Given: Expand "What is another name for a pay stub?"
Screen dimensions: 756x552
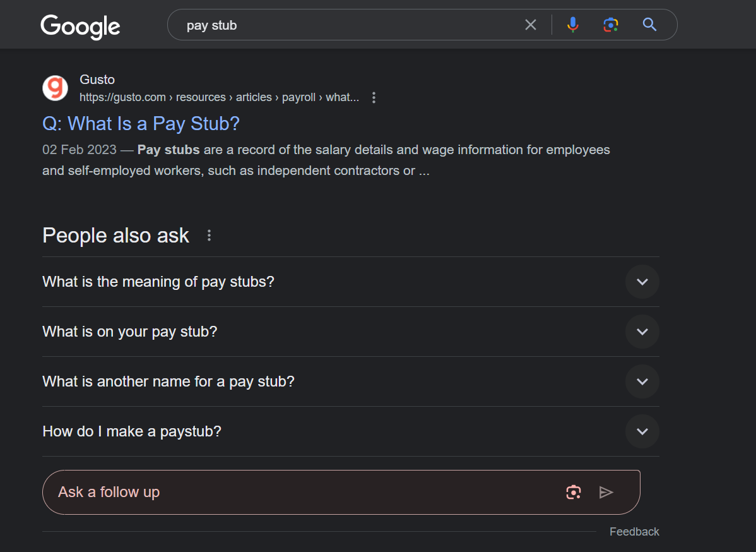Looking at the screenshot, I should click(642, 381).
